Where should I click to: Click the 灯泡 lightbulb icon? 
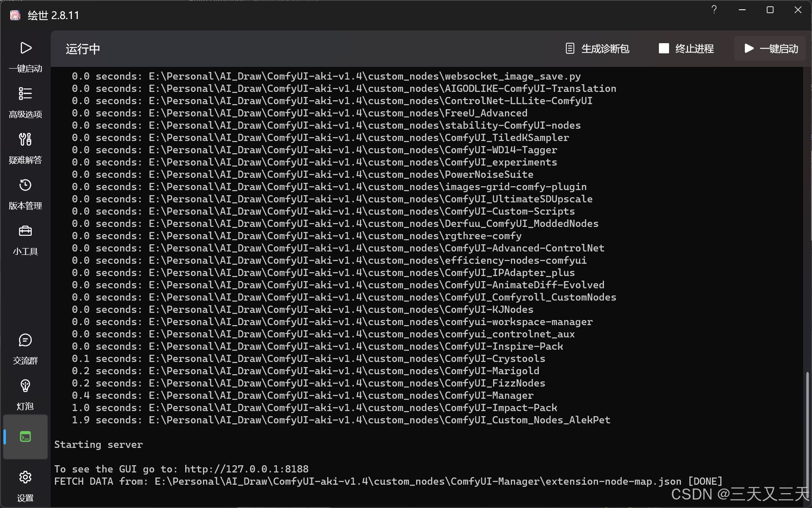pos(25,386)
